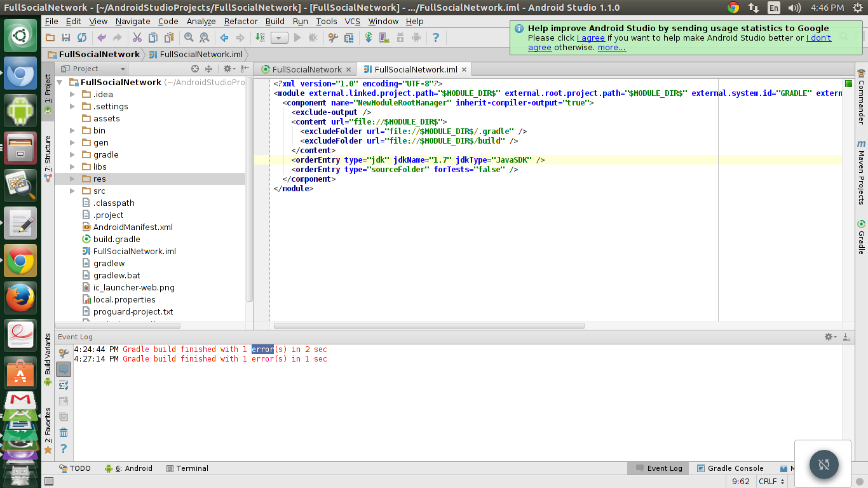Expand the bin folder
868x488 pixels.
point(73,130)
